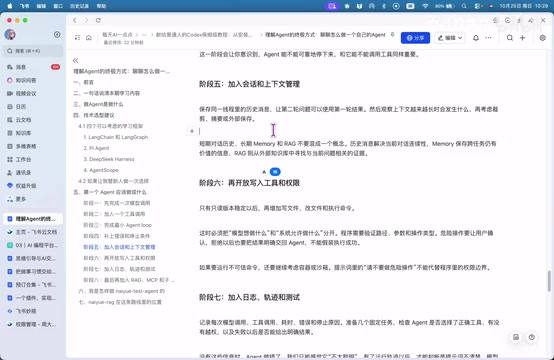Jump to outline item 一、前言
The height and width of the screenshot is (360, 554).
[84, 82]
